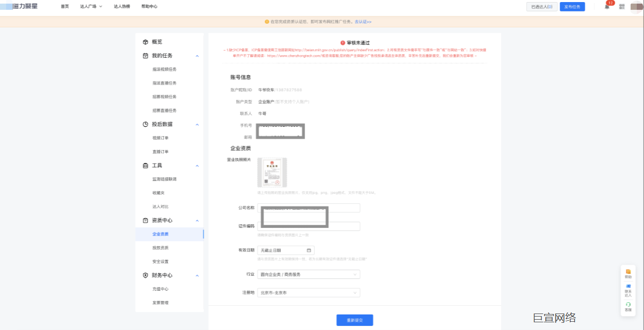This screenshot has height=330, width=644.
Task: Click the QR code grid icon
Action: [622, 7]
